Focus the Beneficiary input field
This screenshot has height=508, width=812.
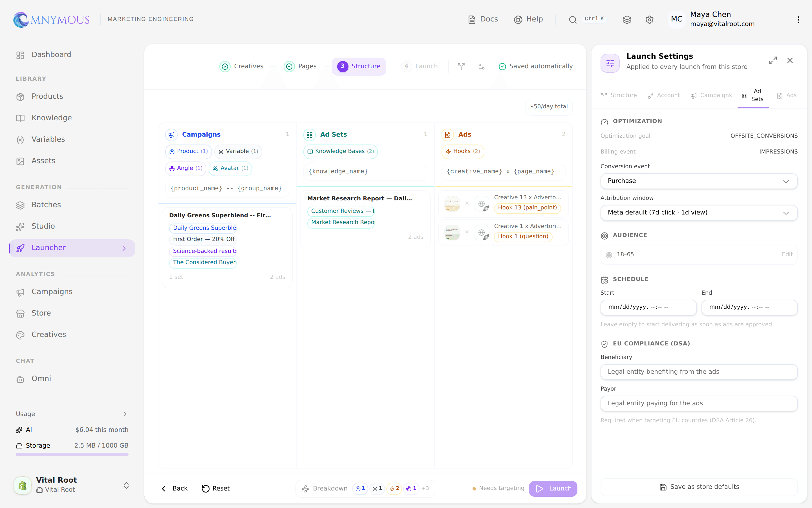click(699, 372)
